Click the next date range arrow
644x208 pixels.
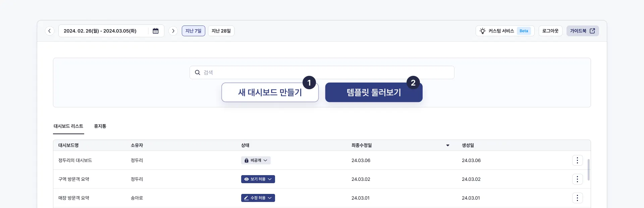tap(173, 31)
